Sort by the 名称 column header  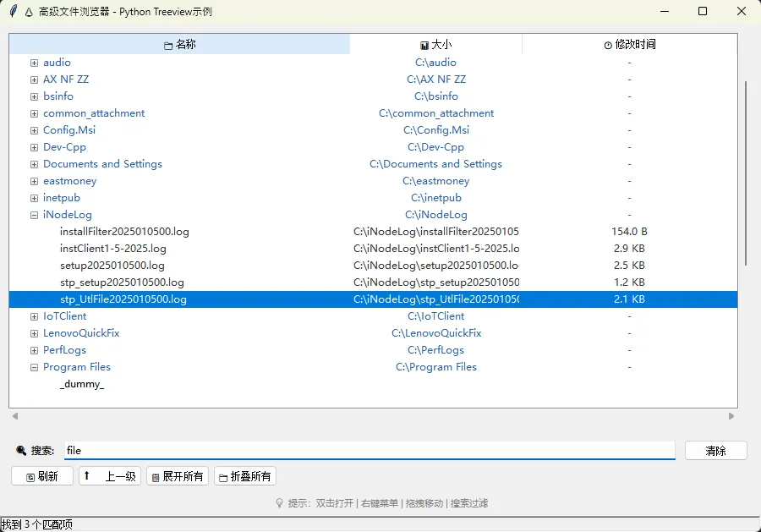pos(179,44)
